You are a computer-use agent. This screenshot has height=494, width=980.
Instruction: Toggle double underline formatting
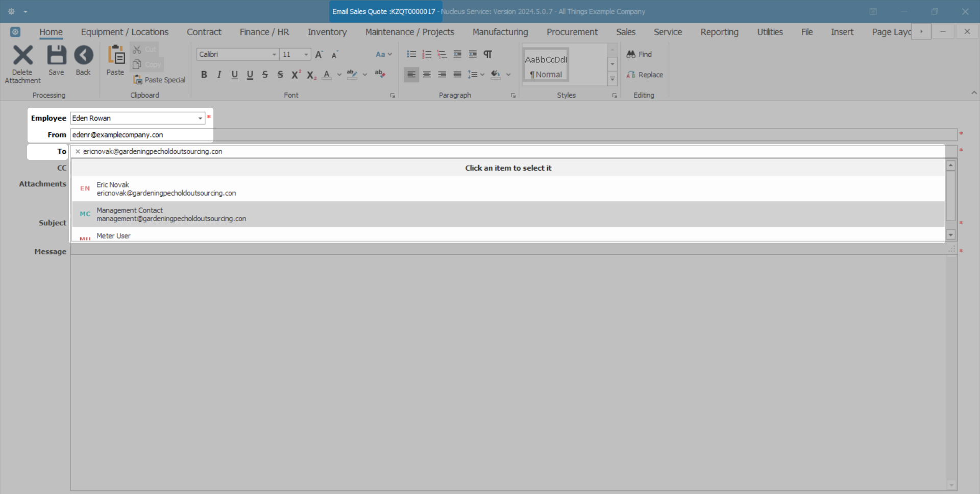tap(250, 75)
